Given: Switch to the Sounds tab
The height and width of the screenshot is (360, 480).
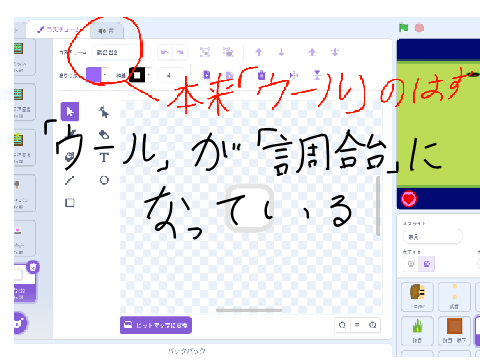Looking at the screenshot, I should point(106,31).
